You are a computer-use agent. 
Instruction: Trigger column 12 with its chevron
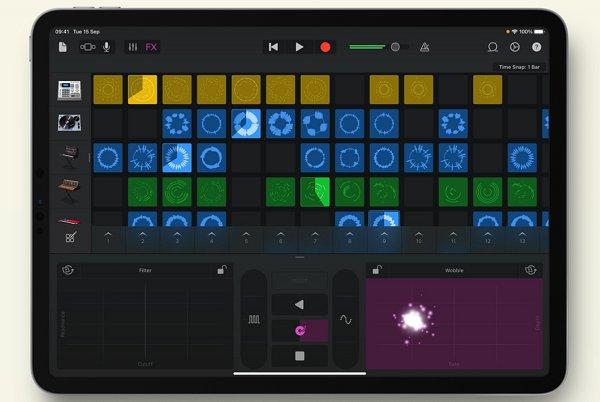488,238
